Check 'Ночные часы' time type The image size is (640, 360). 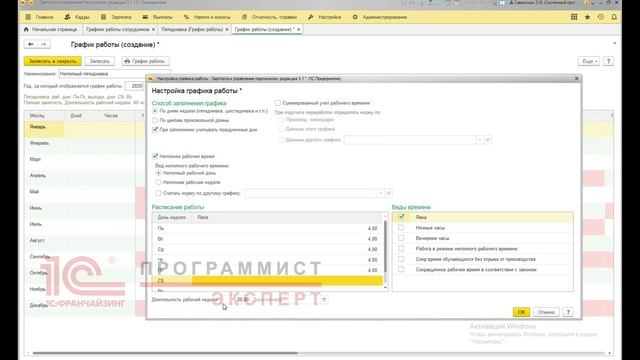coord(401,228)
